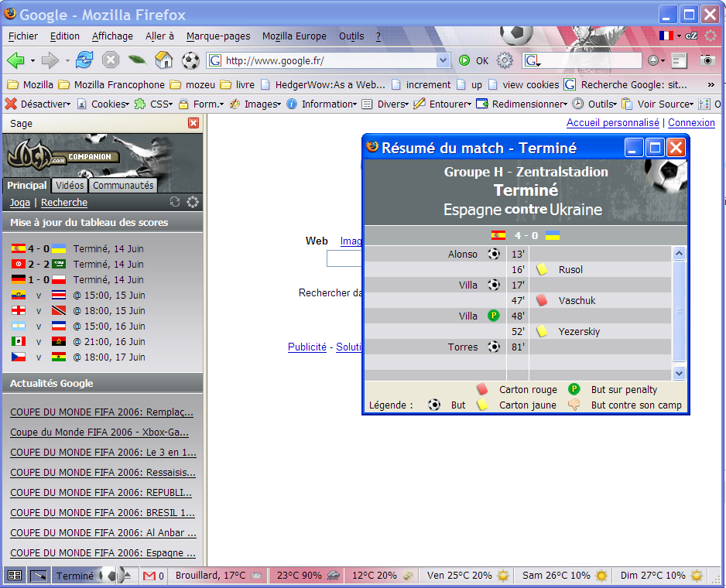
Task: Close the Sage sidebar panel
Action: tap(193, 123)
